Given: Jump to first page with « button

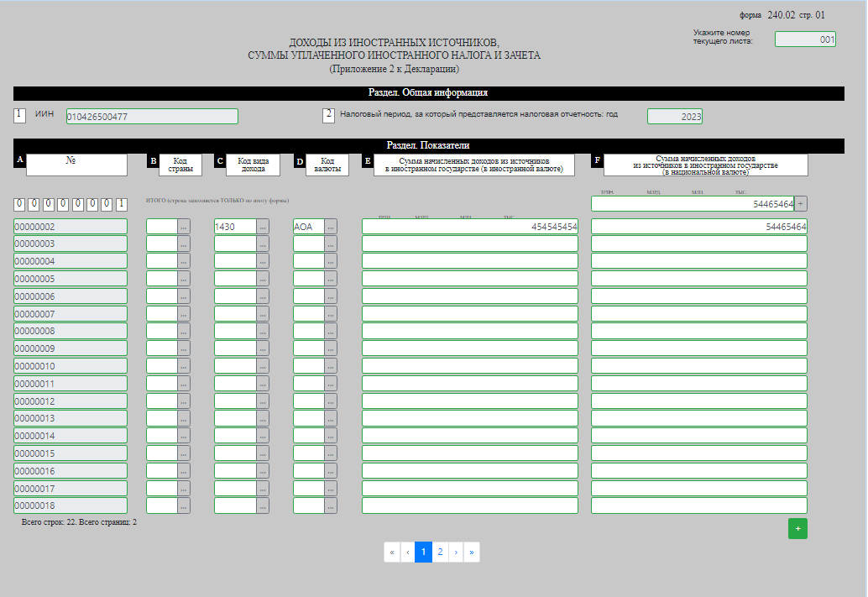Looking at the screenshot, I should click(392, 552).
